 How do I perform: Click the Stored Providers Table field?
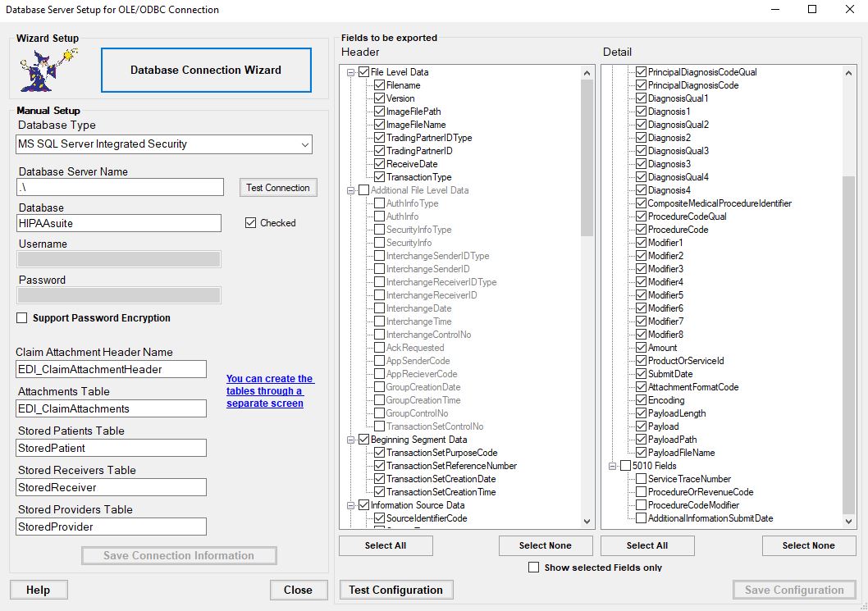(x=112, y=527)
